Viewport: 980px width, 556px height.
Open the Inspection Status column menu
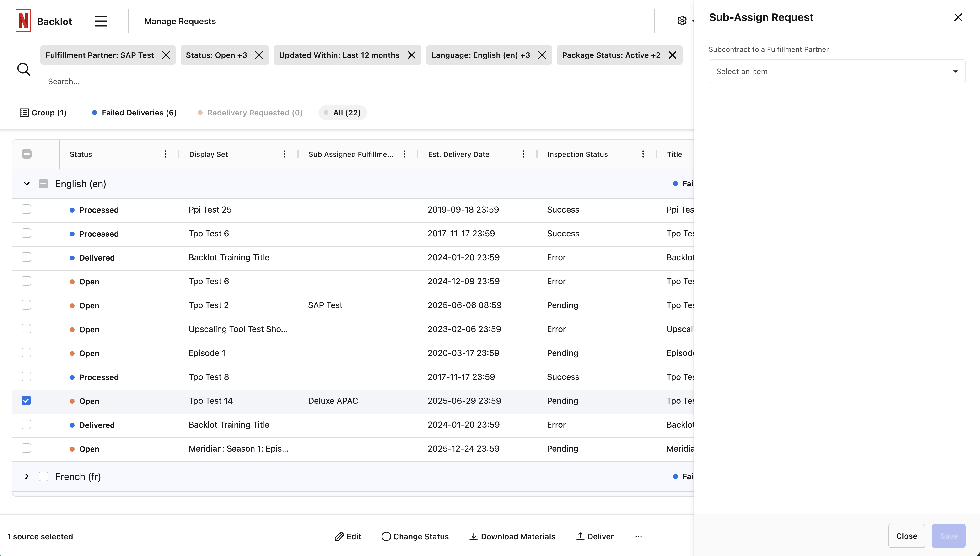[643, 154]
